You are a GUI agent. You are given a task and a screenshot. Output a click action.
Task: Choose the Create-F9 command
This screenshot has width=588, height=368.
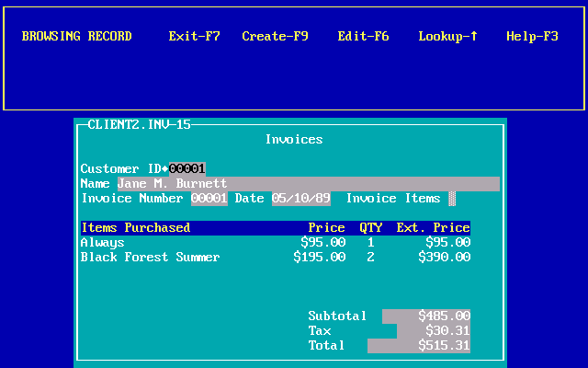pyautogui.click(x=275, y=37)
